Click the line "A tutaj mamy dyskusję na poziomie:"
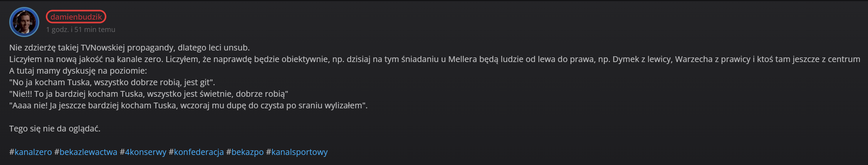 [x=78, y=71]
